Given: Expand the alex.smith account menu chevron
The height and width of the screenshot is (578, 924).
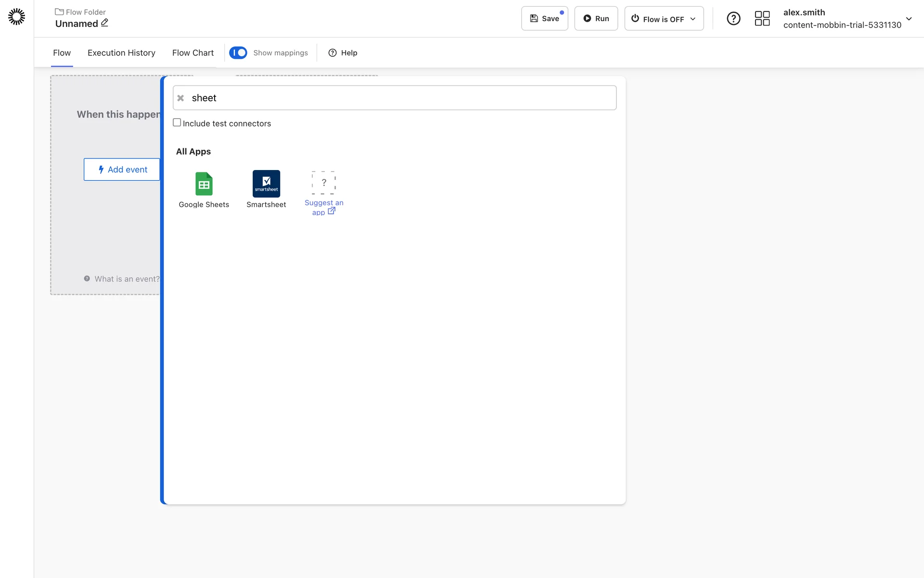Looking at the screenshot, I should pos(909,19).
